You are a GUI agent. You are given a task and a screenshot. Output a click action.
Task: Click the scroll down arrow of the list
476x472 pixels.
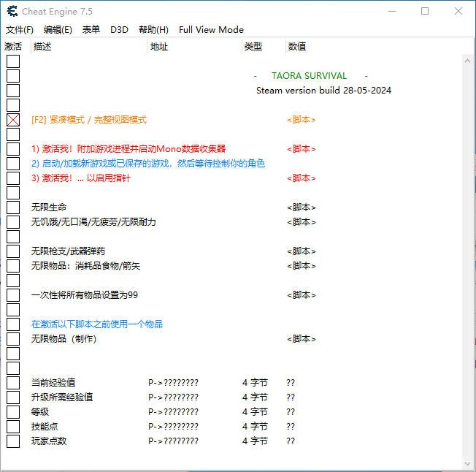click(467, 463)
